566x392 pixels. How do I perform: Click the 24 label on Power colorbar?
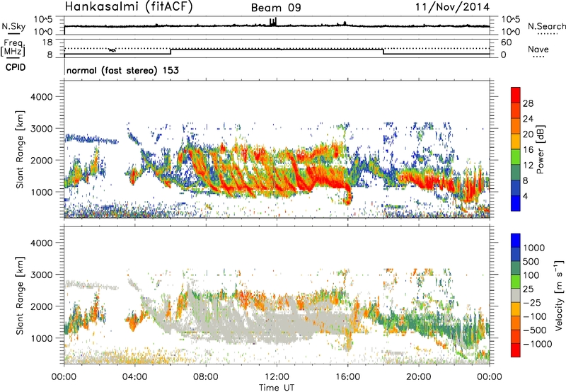click(528, 119)
